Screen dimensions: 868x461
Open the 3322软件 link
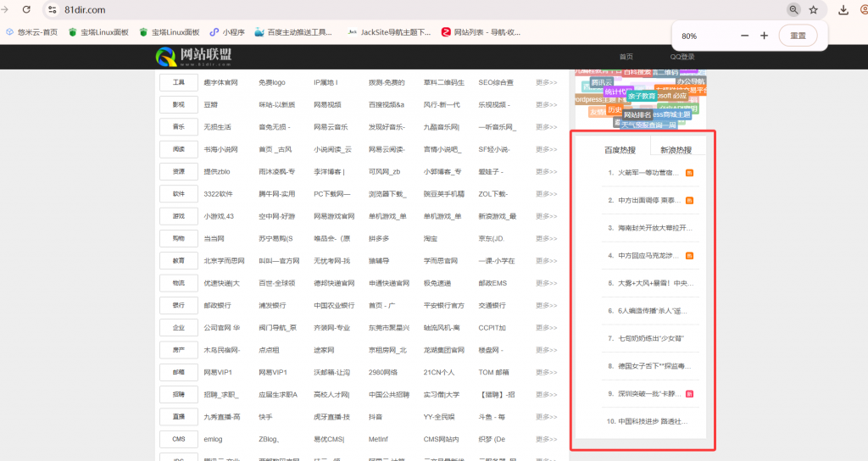(218, 194)
